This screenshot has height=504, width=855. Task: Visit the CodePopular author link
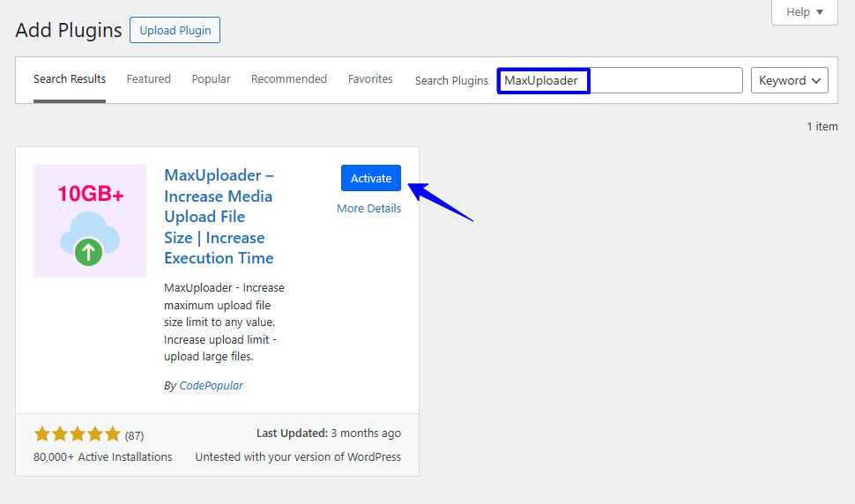click(x=211, y=385)
